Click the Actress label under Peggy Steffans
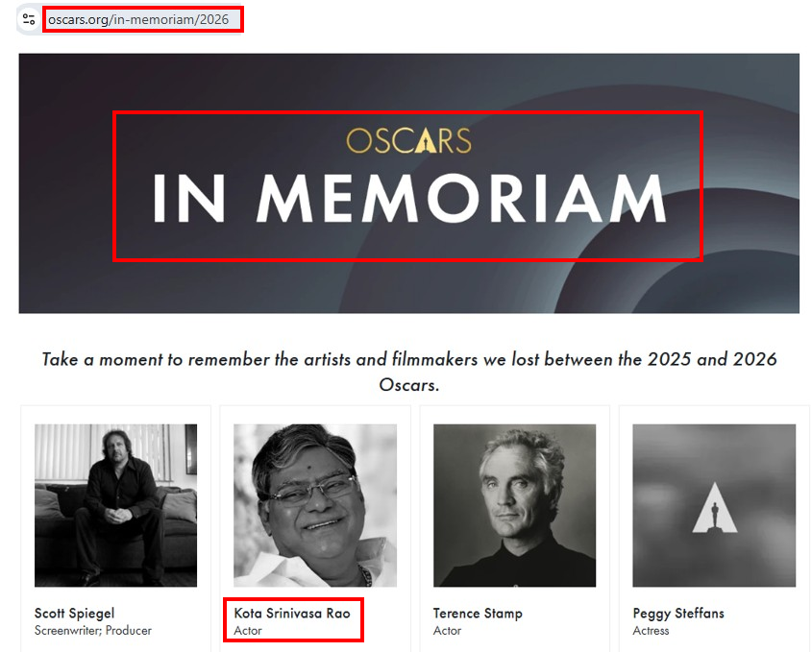 [x=651, y=631]
